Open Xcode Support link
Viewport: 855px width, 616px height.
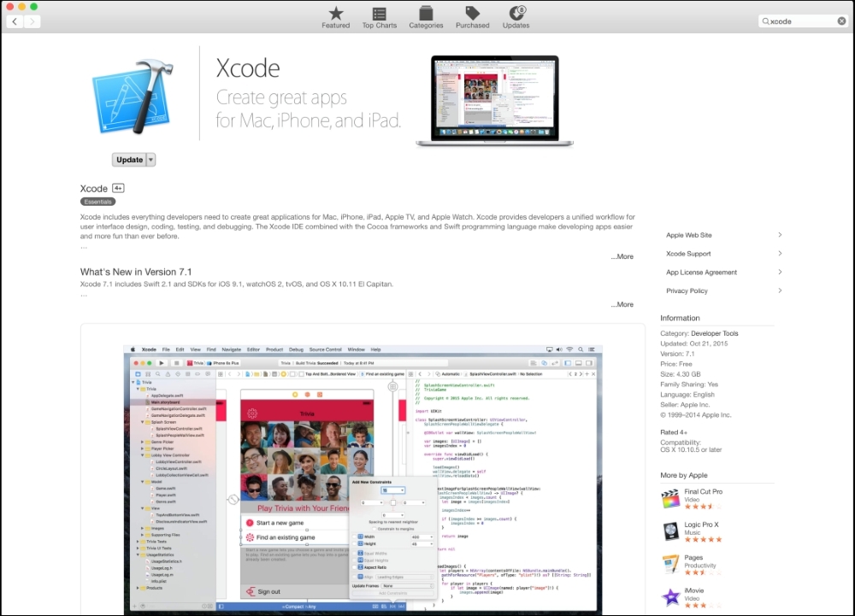point(688,254)
